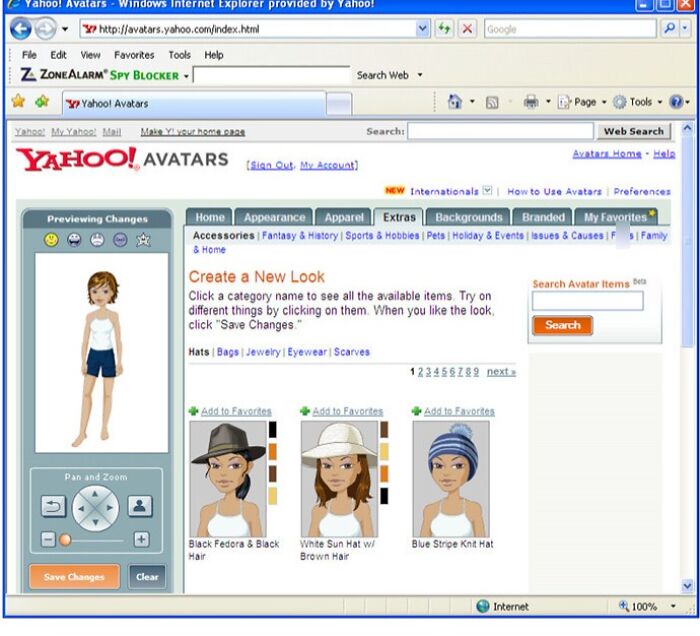Choose the dark brown swatch beside the Fedora
The height and width of the screenshot is (636, 700).
272,474
